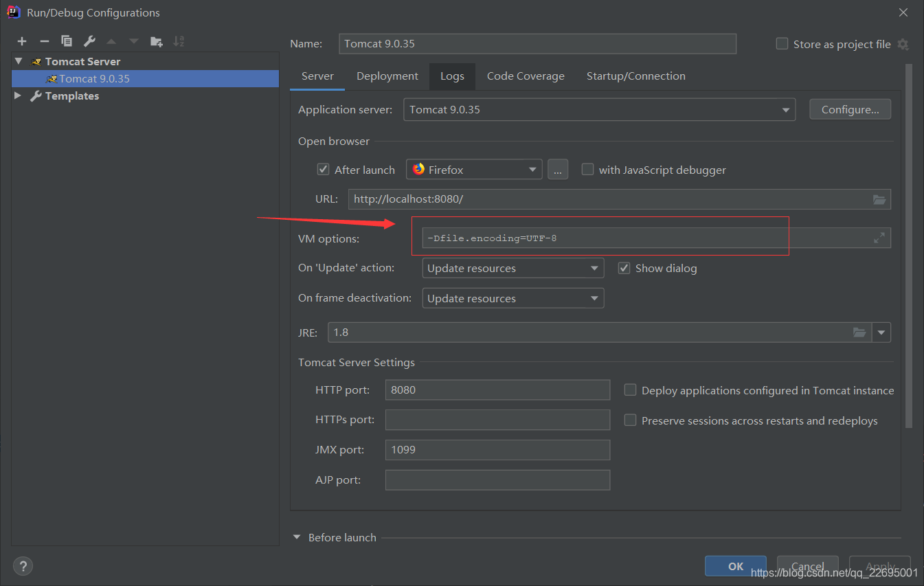Screen dimensions: 924x586
Task: Expand the Templates tree node
Action: [19, 95]
